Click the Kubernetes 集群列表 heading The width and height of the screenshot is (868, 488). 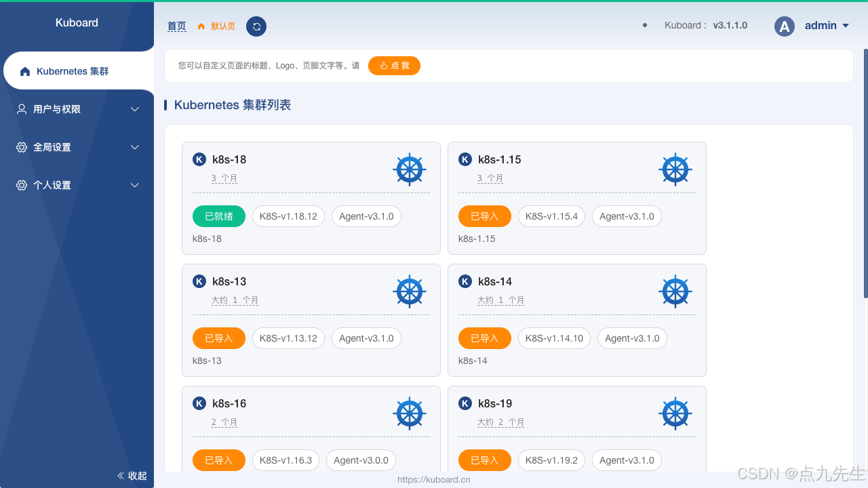pyautogui.click(x=233, y=105)
